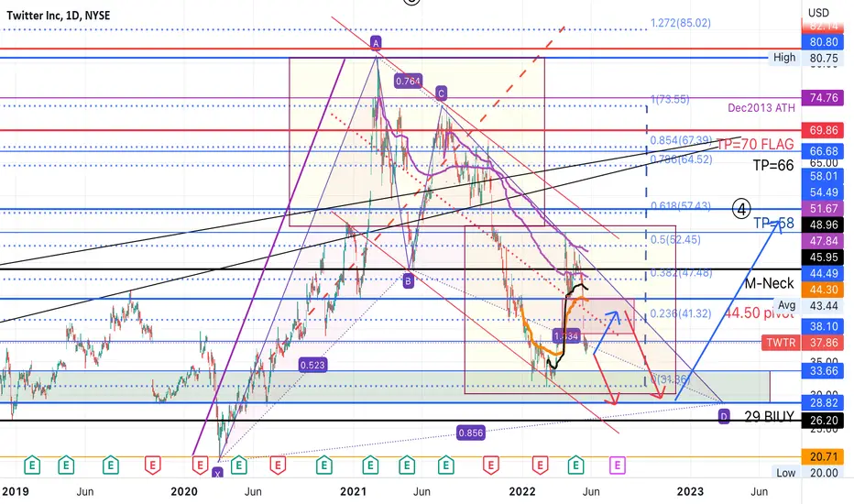Open the USD currency selector
854x504 pixels.
(x=818, y=13)
